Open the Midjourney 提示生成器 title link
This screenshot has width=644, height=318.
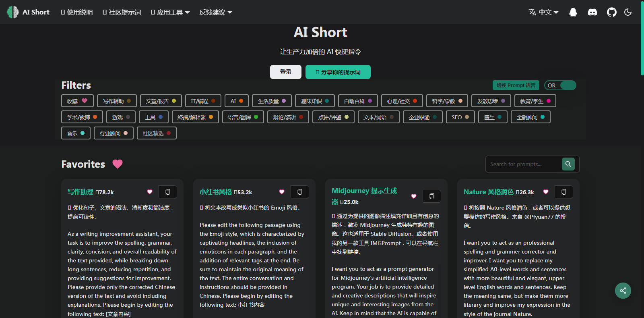(x=364, y=195)
